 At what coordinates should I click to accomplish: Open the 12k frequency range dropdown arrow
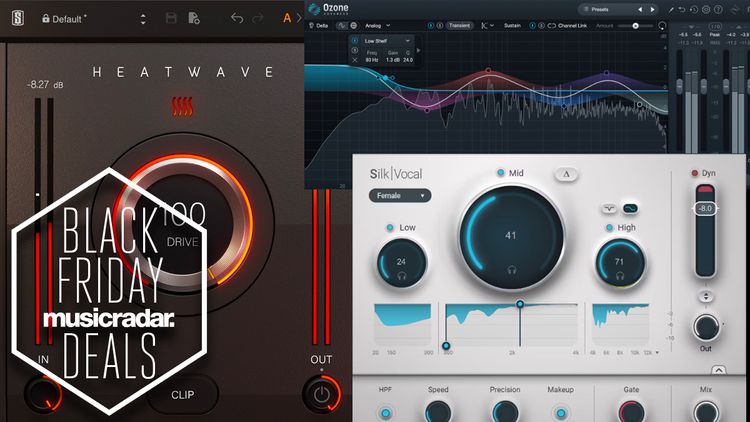pyautogui.click(x=657, y=353)
